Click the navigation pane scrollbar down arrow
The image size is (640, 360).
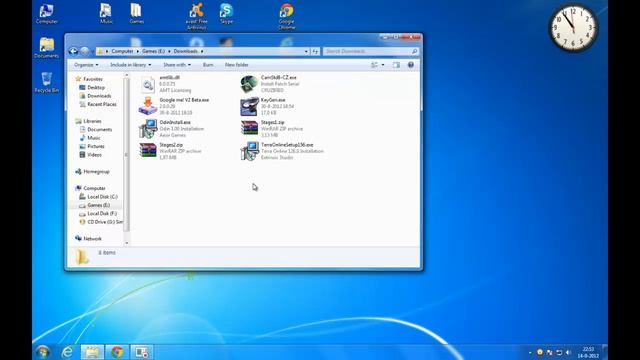pos(127,243)
